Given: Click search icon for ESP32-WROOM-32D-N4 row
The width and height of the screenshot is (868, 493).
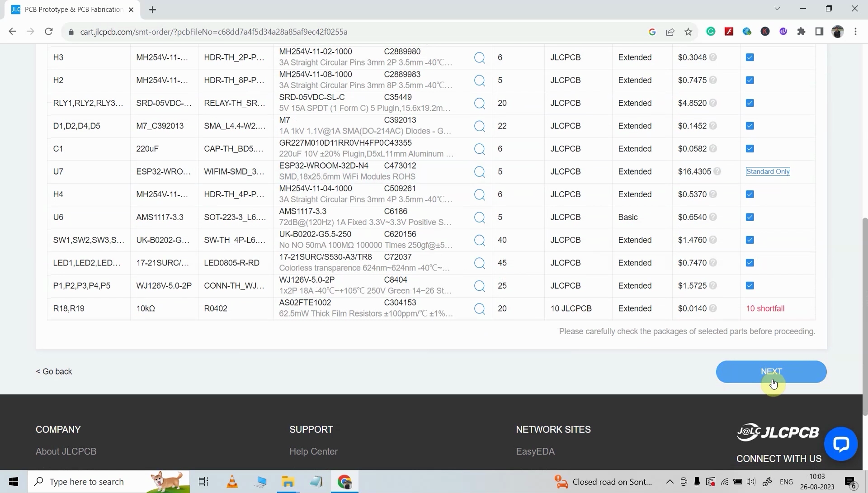Looking at the screenshot, I should [480, 172].
